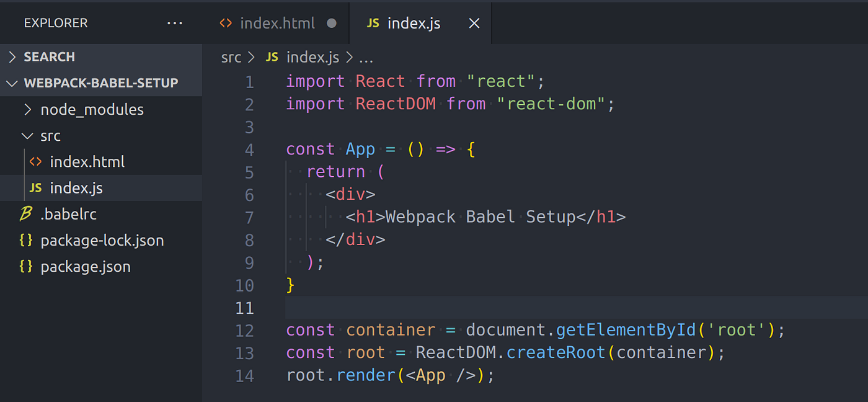This screenshot has width=868, height=402.
Task: Click the Babel icon next to .babelrc
Action: coord(25,214)
